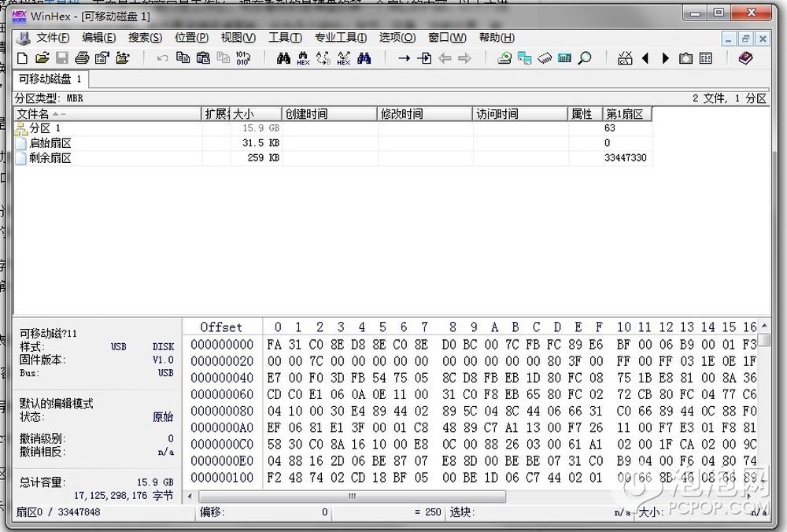787x532 pixels.
Task: Find text with the black binoculars icon
Action: click(x=283, y=58)
